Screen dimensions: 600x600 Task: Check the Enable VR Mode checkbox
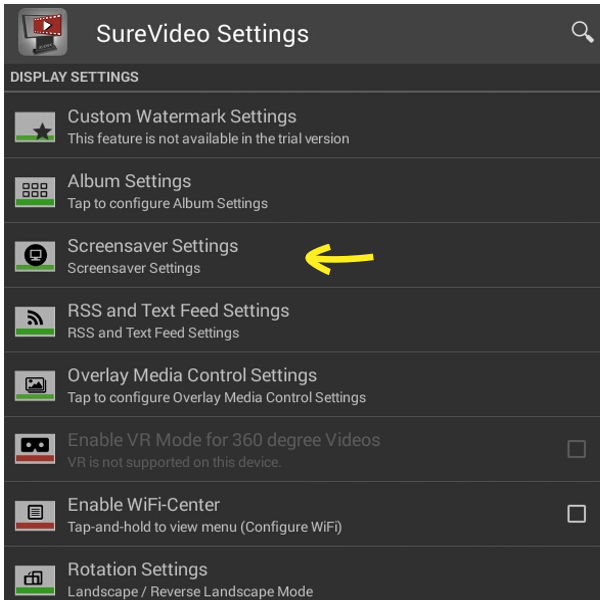576,449
